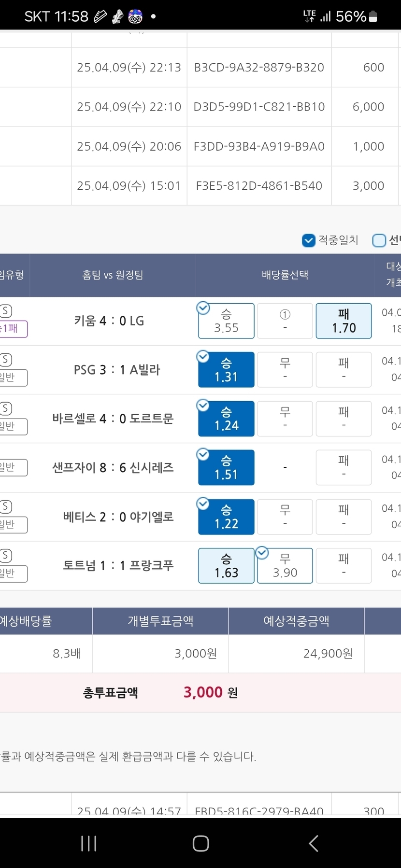
Task: Tap the battery icon in status bar
Action: point(373,17)
